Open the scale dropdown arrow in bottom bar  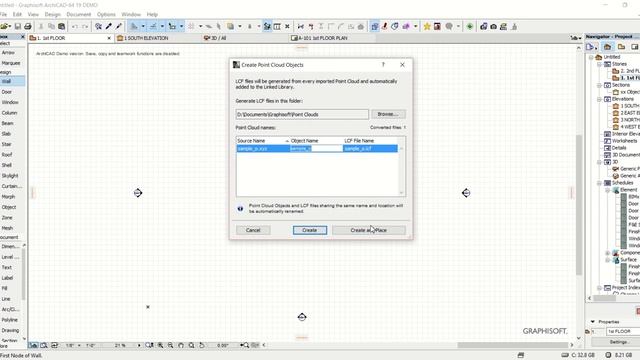pyautogui.click(x=79, y=345)
